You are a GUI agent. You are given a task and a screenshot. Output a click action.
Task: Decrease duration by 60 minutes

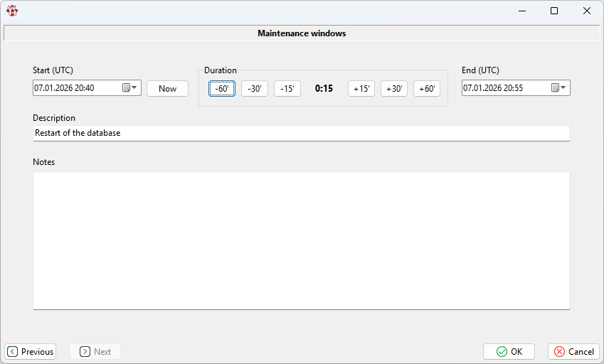pyautogui.click(x=222, y=89)
